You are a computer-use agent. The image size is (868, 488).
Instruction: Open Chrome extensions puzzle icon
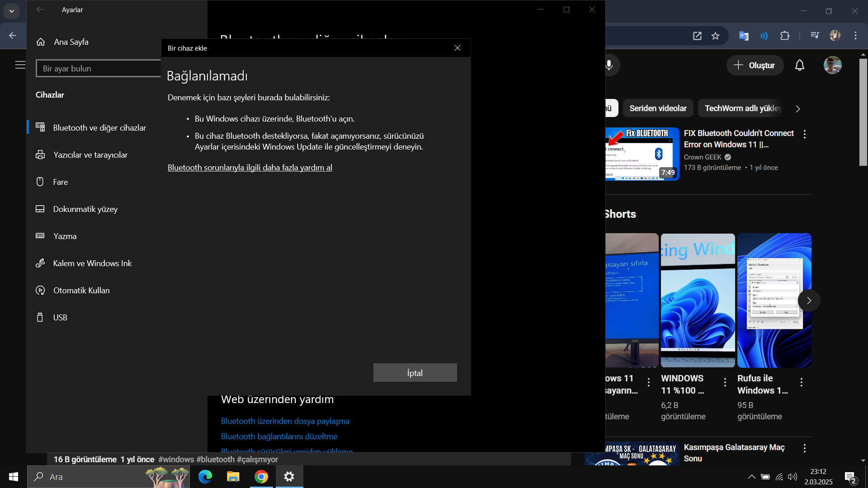(785, 36)
